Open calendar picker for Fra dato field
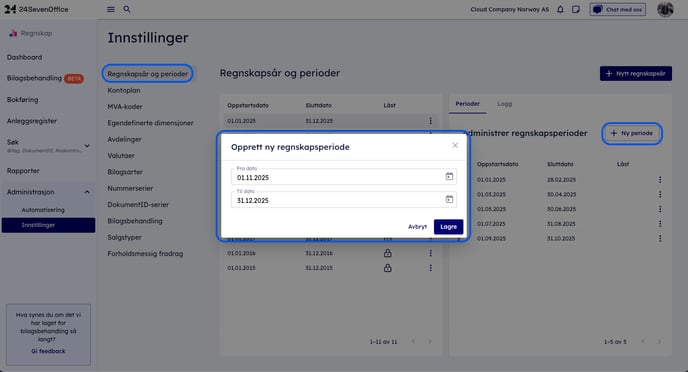 pyautogui.click(x=449, y=176)
